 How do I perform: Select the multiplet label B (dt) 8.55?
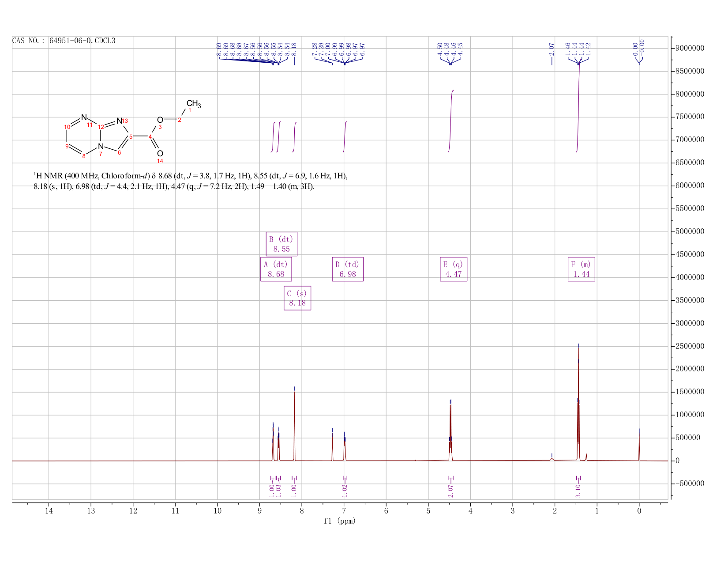tap(281, 244)
